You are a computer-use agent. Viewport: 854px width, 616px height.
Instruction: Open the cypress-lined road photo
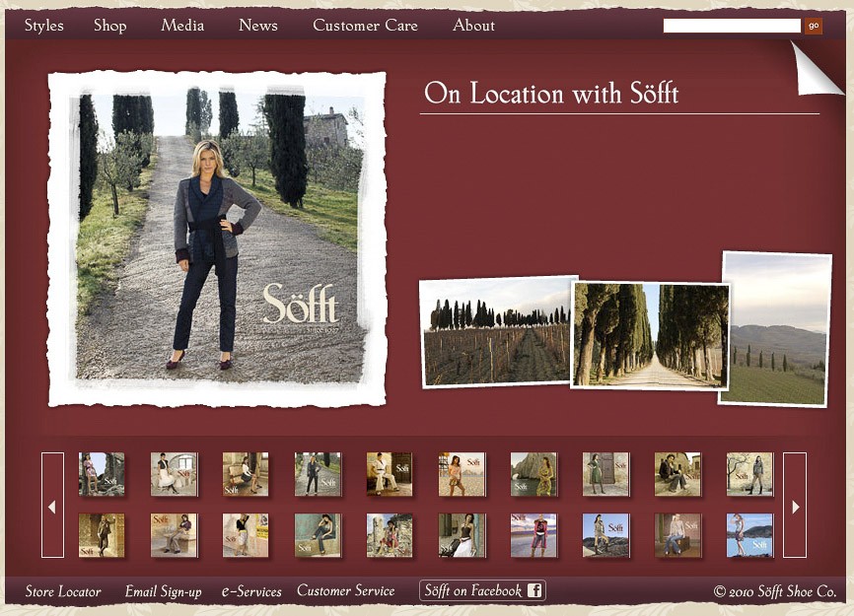650,335
